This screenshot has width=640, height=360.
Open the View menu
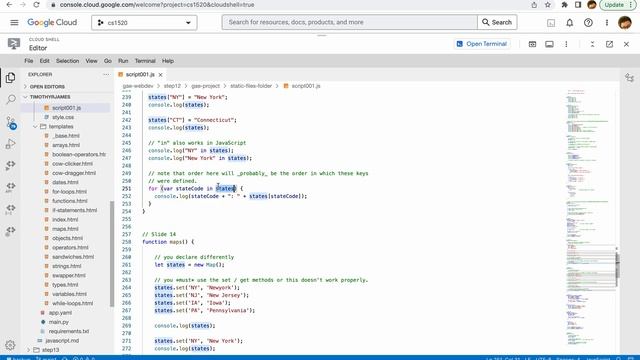pos(91,61)
